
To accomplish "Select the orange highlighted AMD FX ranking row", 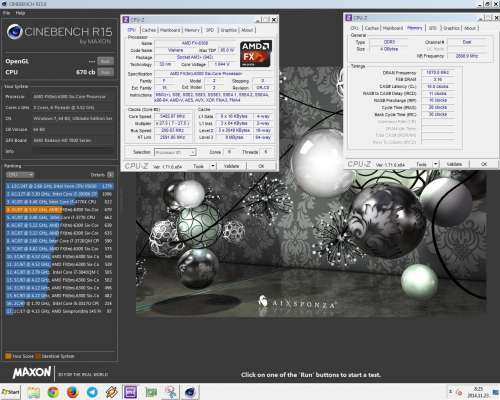I will pos(59,210).
